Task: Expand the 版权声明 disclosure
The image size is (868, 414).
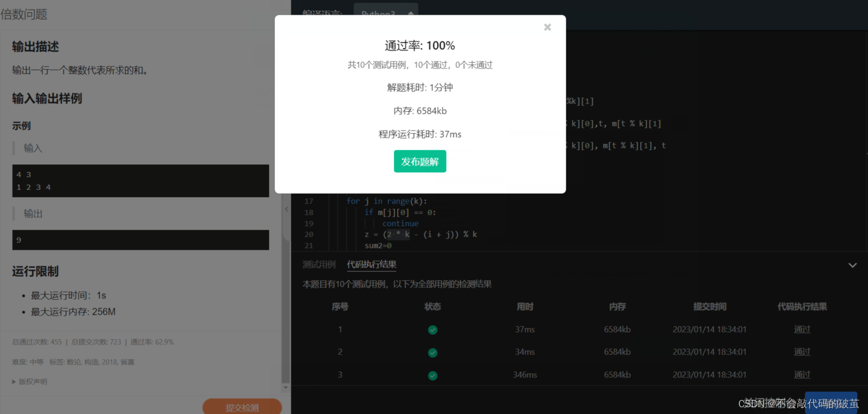Action: point(29,382)
